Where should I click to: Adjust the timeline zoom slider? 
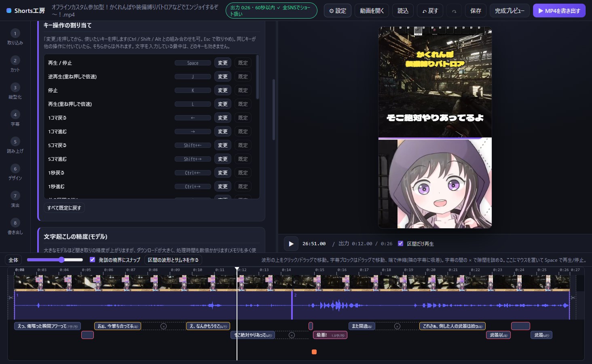[x=55, y=260]
